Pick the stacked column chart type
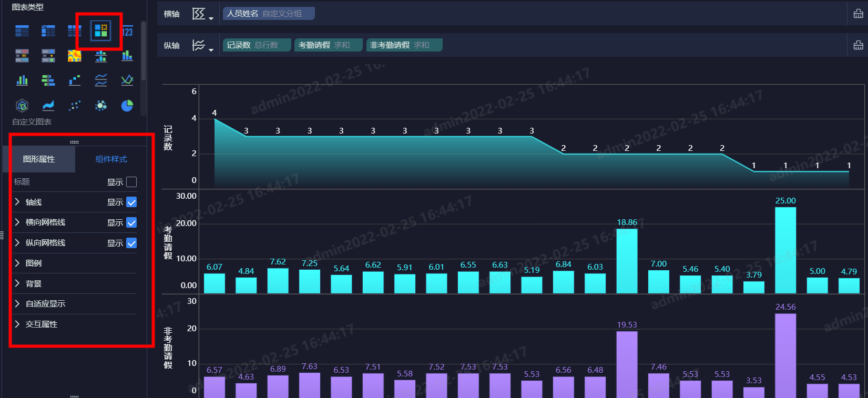Viewport: 868px width, 398px height. pyautogui.click(x=127, y=56)
